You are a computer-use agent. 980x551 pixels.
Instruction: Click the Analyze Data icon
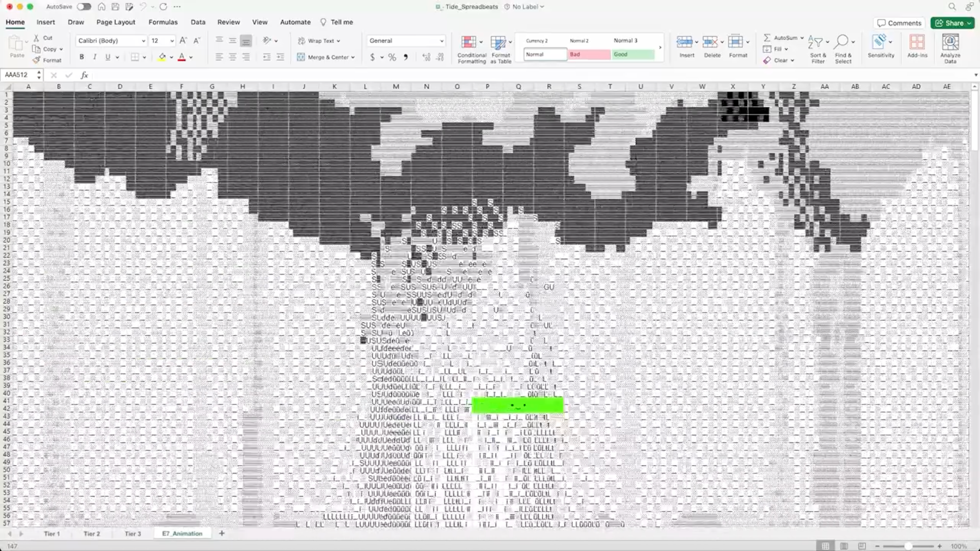coord(950,42)
